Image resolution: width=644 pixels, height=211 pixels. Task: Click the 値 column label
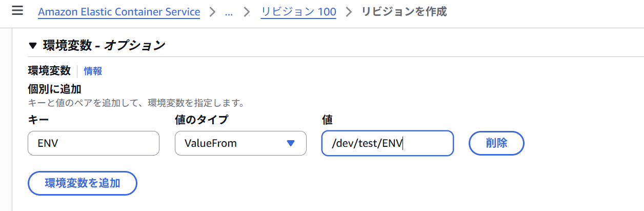[x=327, y=120]
